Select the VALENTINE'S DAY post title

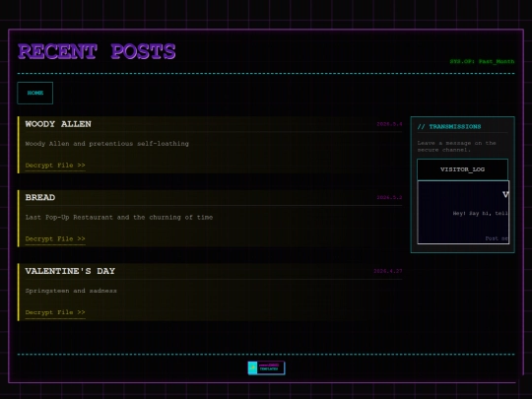[x=70, y=271]
